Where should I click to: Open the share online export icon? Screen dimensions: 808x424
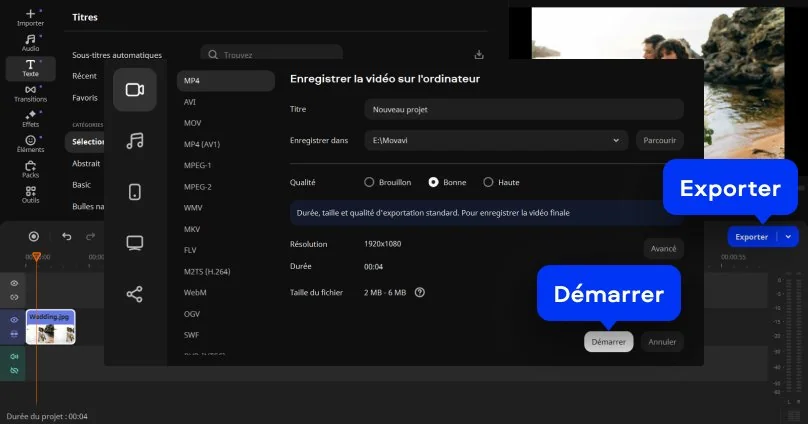tap(135, 294)
